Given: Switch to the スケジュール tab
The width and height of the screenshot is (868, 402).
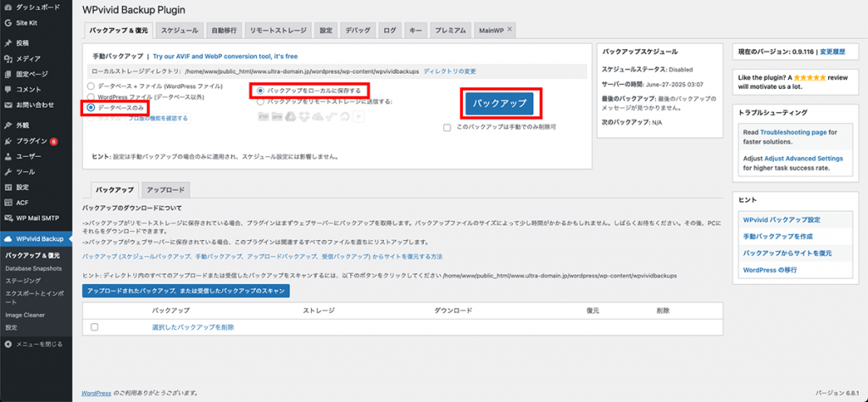Looking at the screenshot, I should click(179, 31).
